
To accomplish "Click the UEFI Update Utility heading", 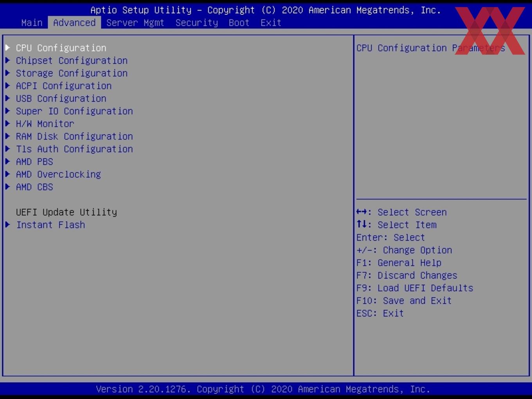I will [66, 212].
